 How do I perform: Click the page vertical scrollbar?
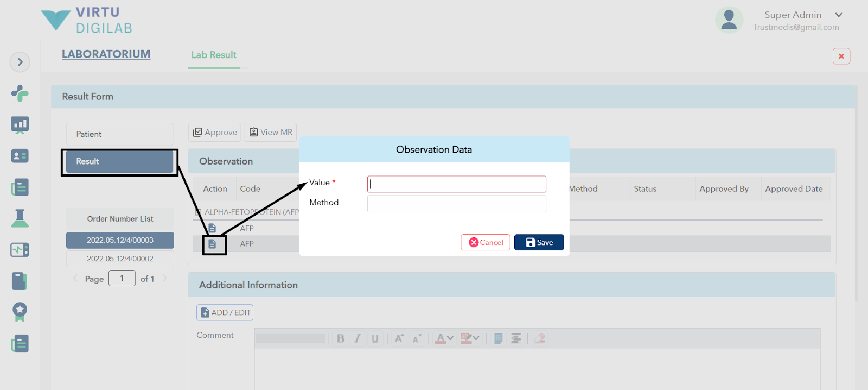[857, 193]
